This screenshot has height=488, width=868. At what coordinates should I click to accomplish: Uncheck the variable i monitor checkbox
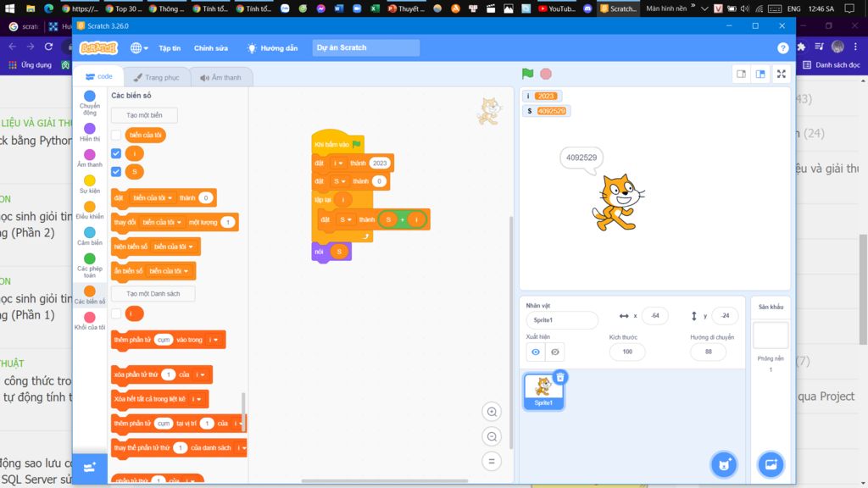tap(116, 153)
